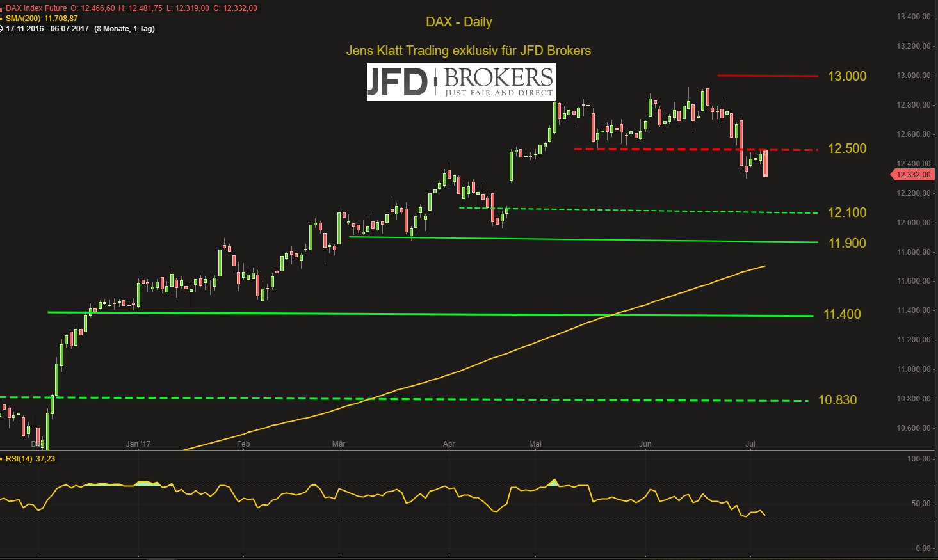Click the 13.400,00 price axis label
The height and width of the screenshot is (560, 938).
(x=914, y=17)
